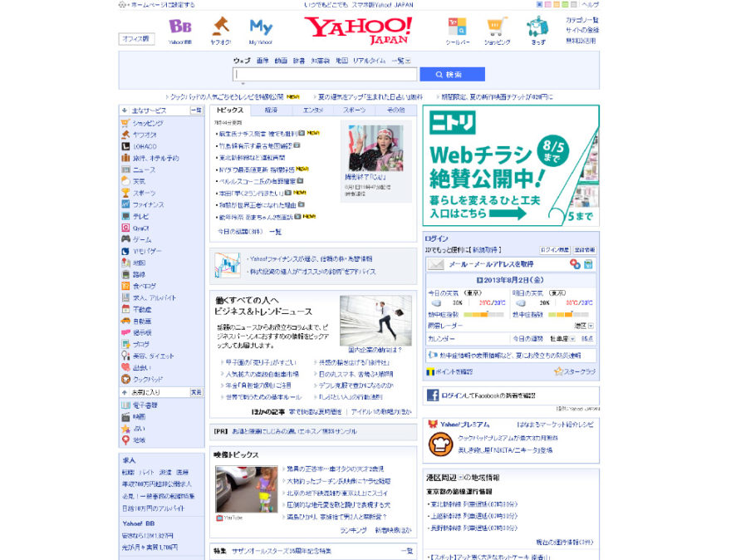Choose the pink page theme color swatch

point(547,5)
